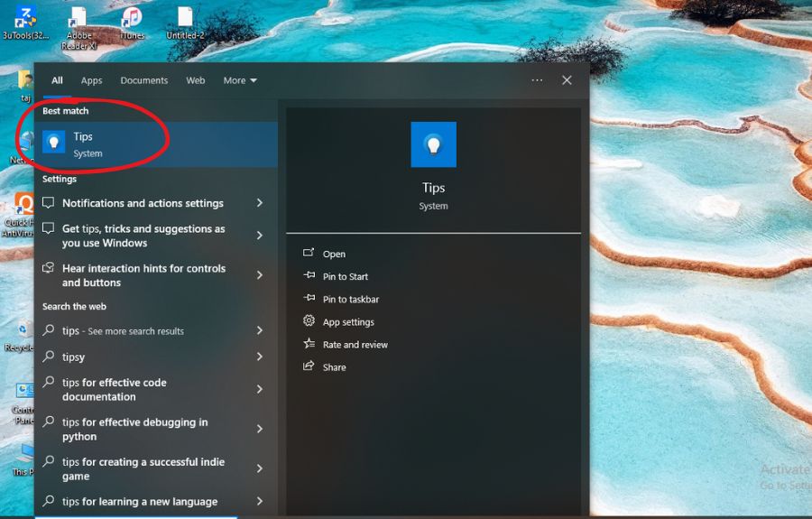Search web for 'tipsy' text

click(74, 357)
